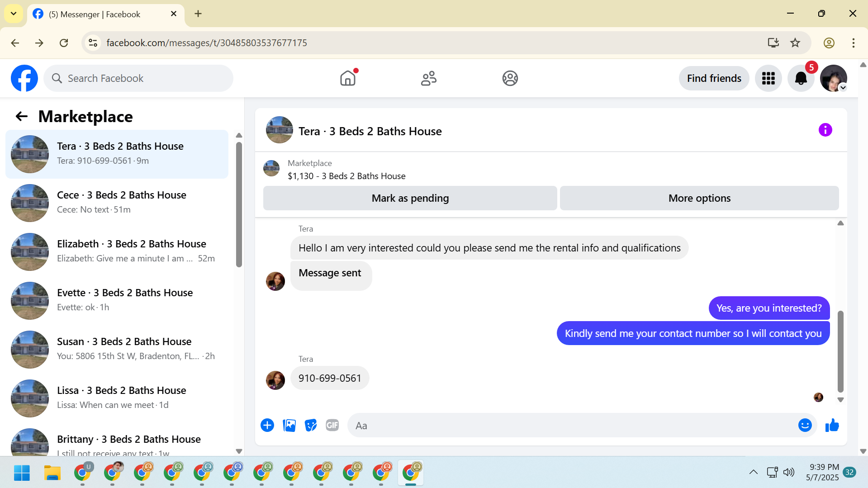Screen dimensions: 868x488
Task: Click chat scroll down arrow
Action: click(840, 400)
